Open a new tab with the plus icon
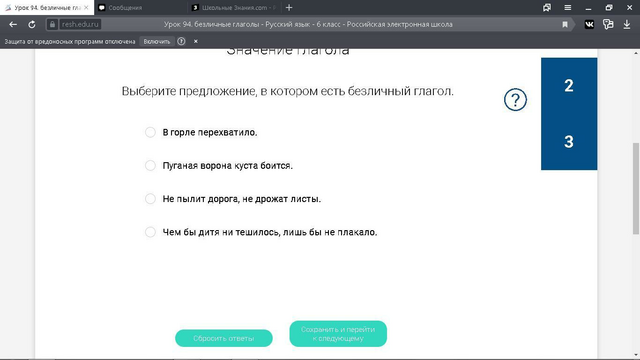The image size is (640, 360). (x=289, y=8)
